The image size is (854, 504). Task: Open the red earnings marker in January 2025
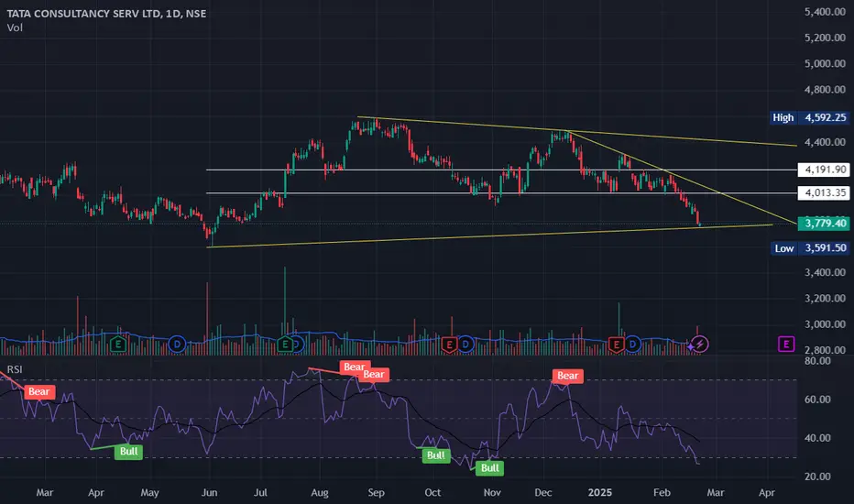(616, 345)
